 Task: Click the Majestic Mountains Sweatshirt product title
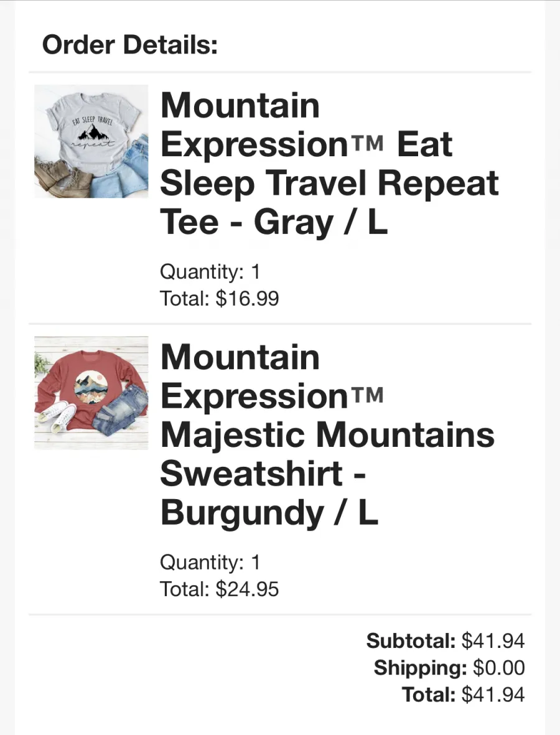click(x=327, y=434)
